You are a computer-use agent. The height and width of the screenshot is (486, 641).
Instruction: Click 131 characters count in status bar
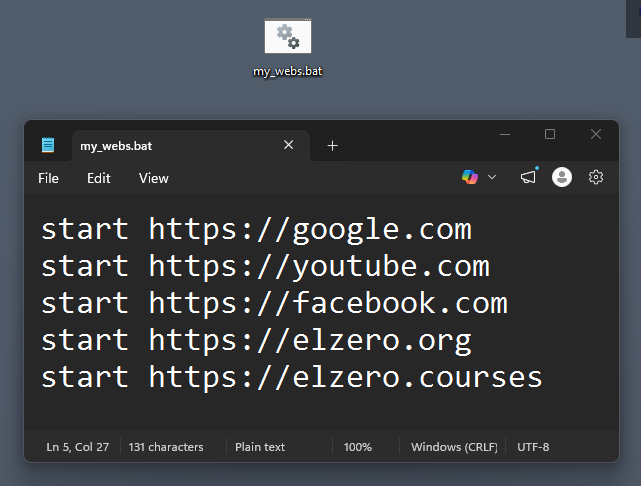166,447
